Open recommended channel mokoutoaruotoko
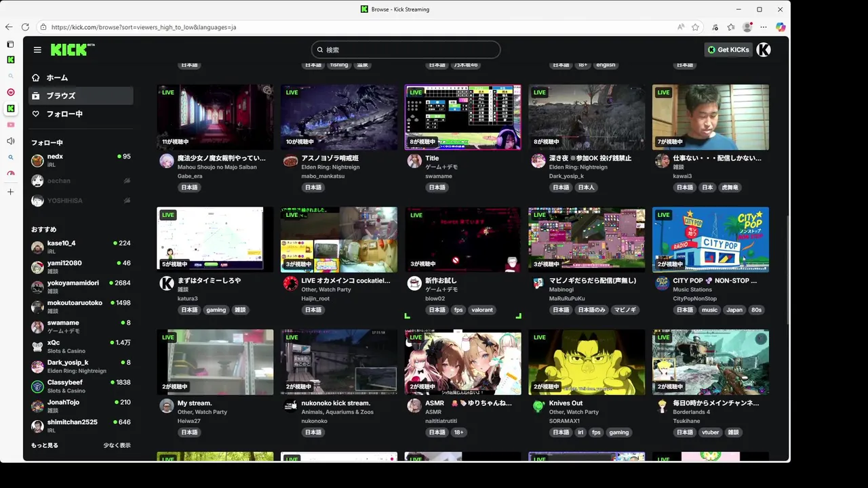The width and height of the screenshot is (868, 488). (81, 306)
